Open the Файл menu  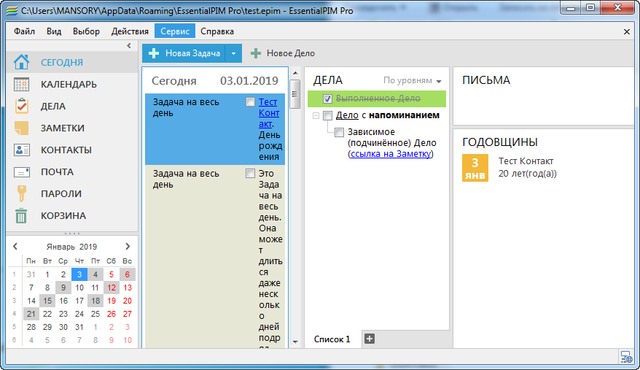click(x=24, y=31)
